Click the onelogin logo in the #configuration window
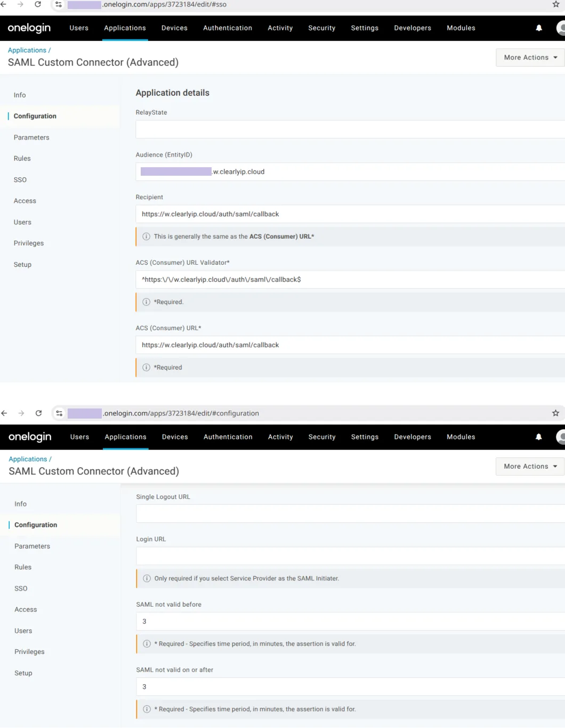565x728 pixels. [x=30, y=437]
